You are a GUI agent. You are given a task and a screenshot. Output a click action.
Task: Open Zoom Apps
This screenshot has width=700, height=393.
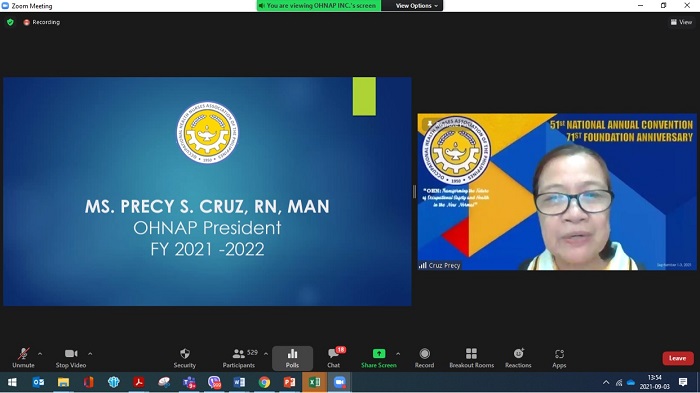[x=559, y=358]
